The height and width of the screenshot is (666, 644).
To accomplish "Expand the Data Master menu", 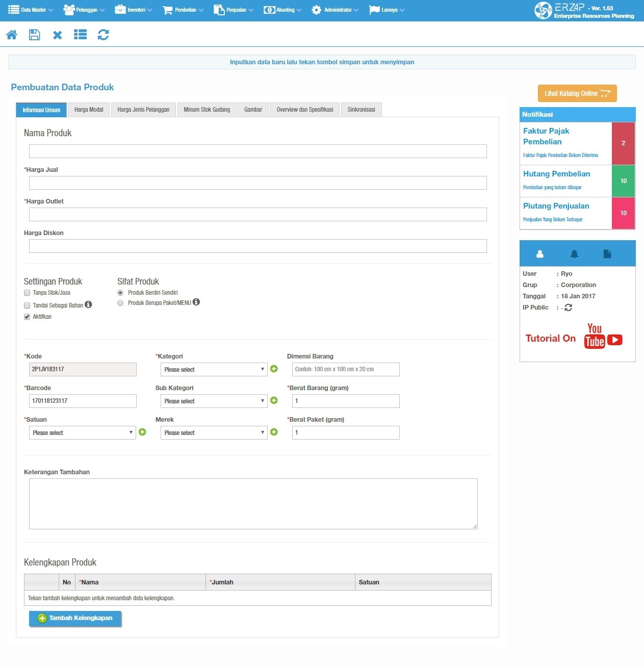I will (31, 10).
